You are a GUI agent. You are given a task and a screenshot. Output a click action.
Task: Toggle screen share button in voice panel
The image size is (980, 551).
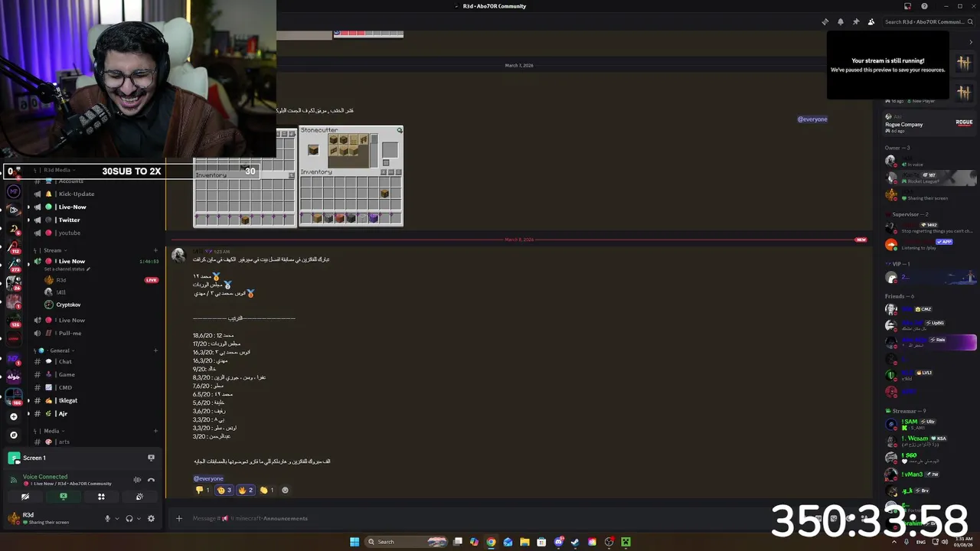(x=64, y=497)
